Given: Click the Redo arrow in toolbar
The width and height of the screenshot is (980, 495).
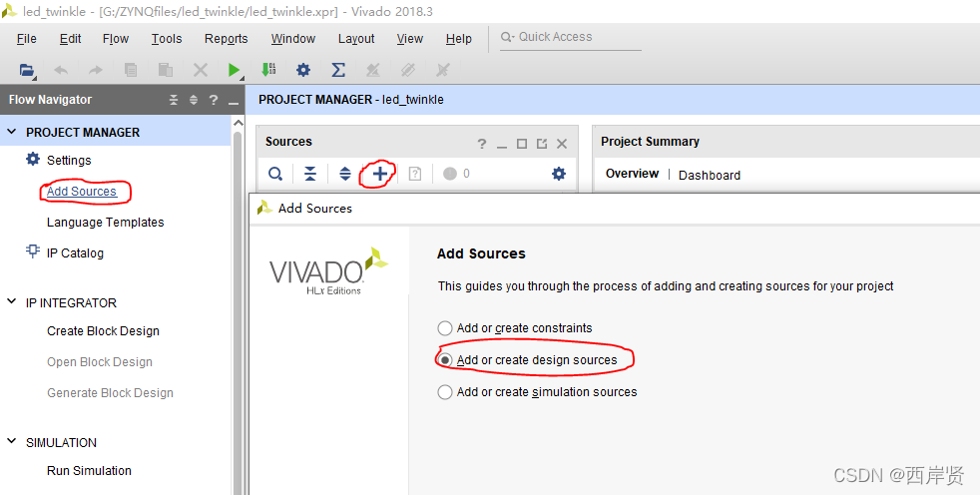Looking at the screenshot, I should coord(96,70).
